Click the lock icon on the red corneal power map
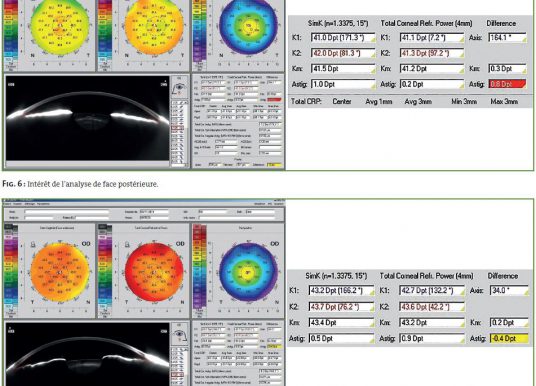This screenshot has width=536, height=386. click(x=127, y=244)
